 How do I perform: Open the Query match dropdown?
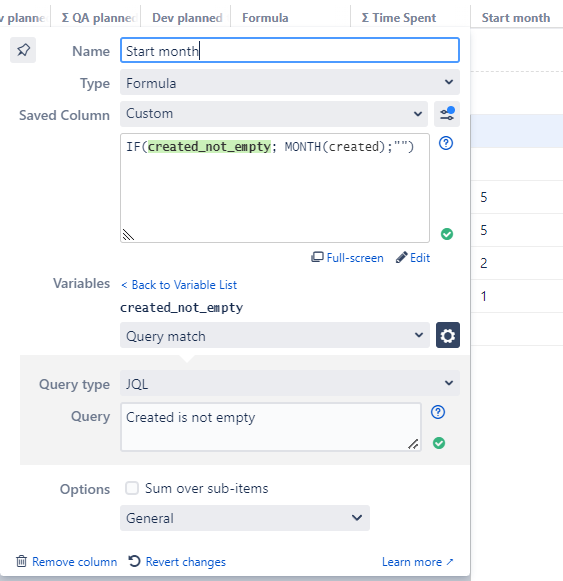pyautogui.click(x=275, y=335)
